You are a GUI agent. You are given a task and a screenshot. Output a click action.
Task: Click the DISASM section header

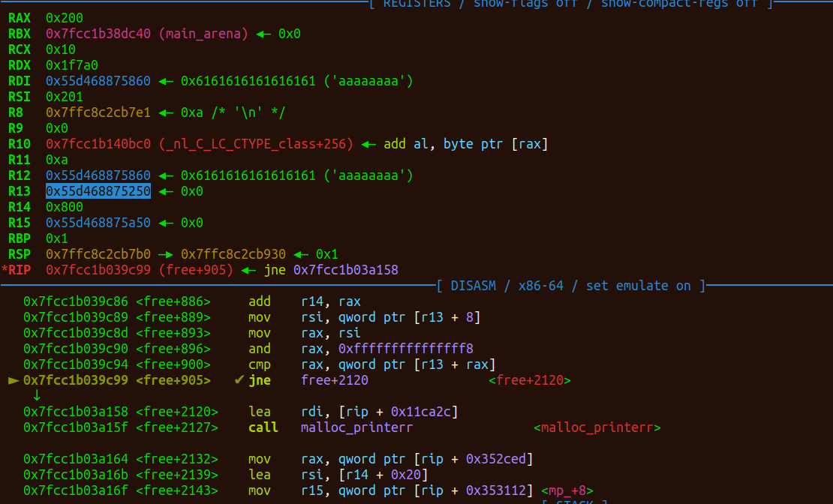pos(570,286)
